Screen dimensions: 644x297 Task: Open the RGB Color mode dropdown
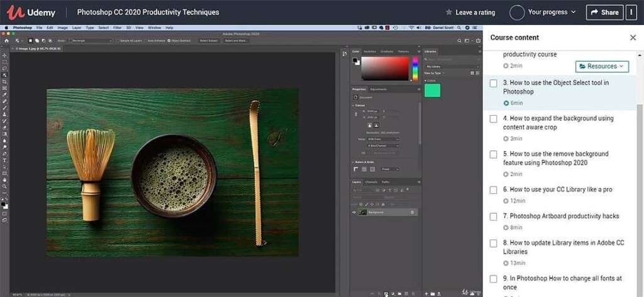[x=383, y=139]
